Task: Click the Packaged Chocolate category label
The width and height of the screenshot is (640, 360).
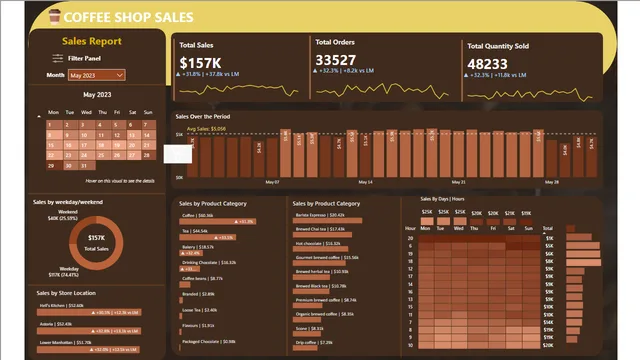Action: [209, 342]
